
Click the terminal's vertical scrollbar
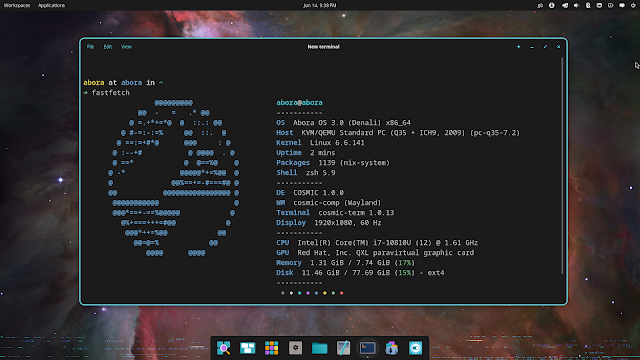click(562, 165)
